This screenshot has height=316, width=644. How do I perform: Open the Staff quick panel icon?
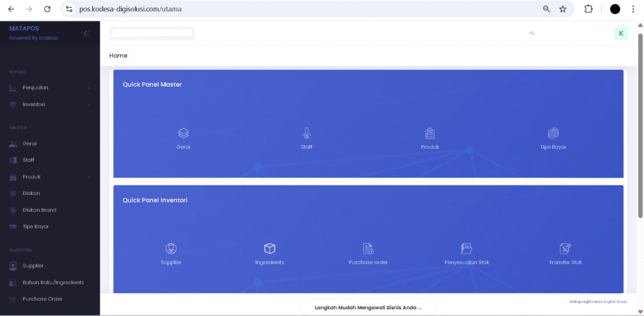306,133
